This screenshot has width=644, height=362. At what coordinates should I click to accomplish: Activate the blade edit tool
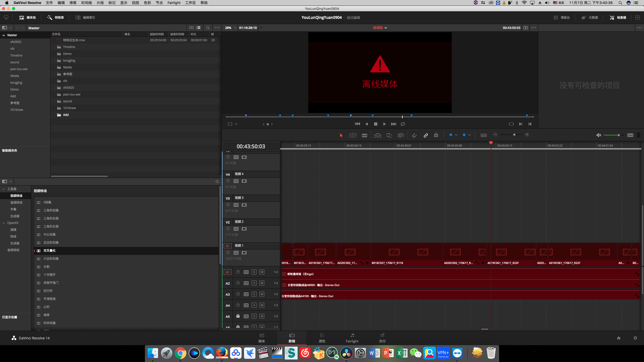364,135
